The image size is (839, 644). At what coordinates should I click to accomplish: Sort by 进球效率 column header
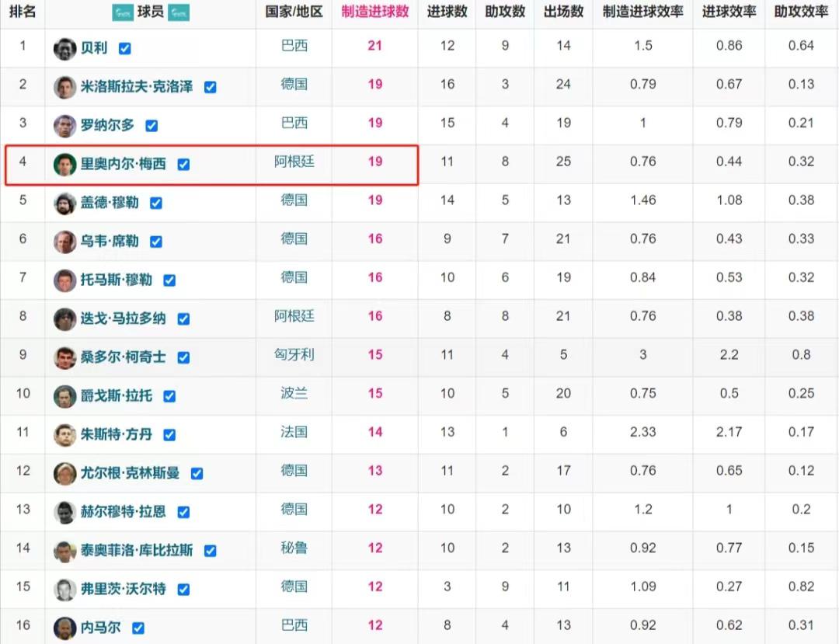coord(729,12)
